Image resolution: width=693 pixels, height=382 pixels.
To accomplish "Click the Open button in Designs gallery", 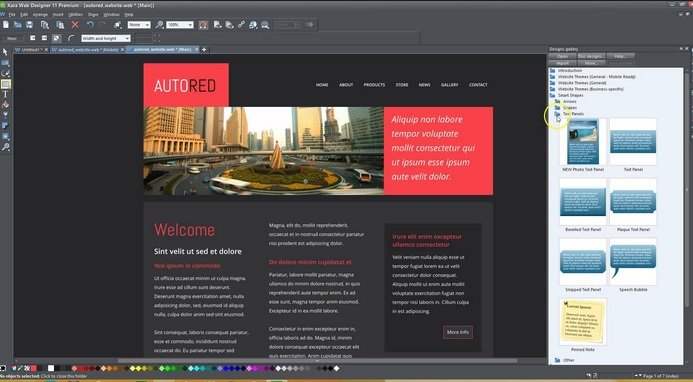I will pos(562,56).
